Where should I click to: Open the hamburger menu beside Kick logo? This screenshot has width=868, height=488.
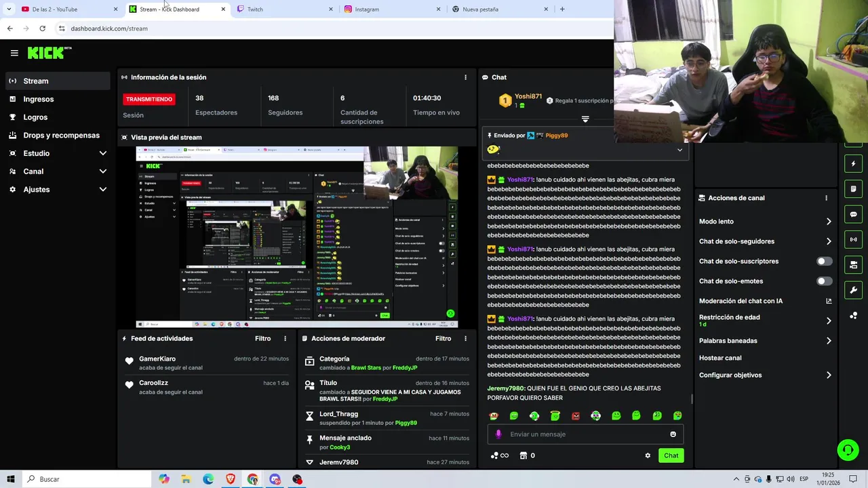click(14, 53)
